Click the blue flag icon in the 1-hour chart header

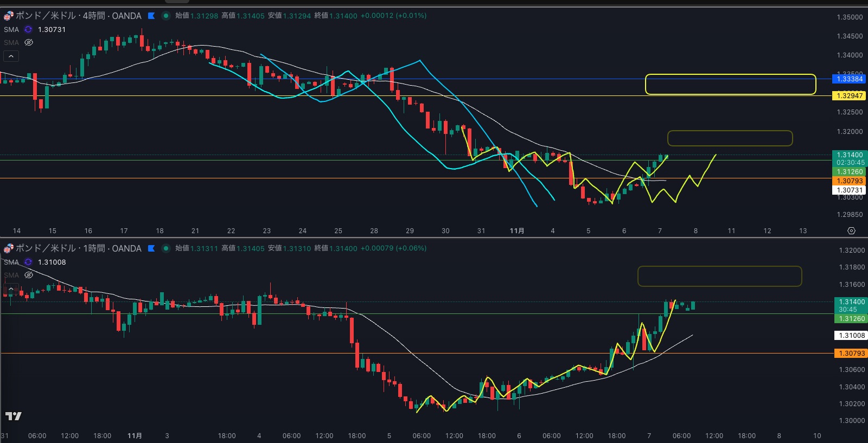(x=151, y=248)
